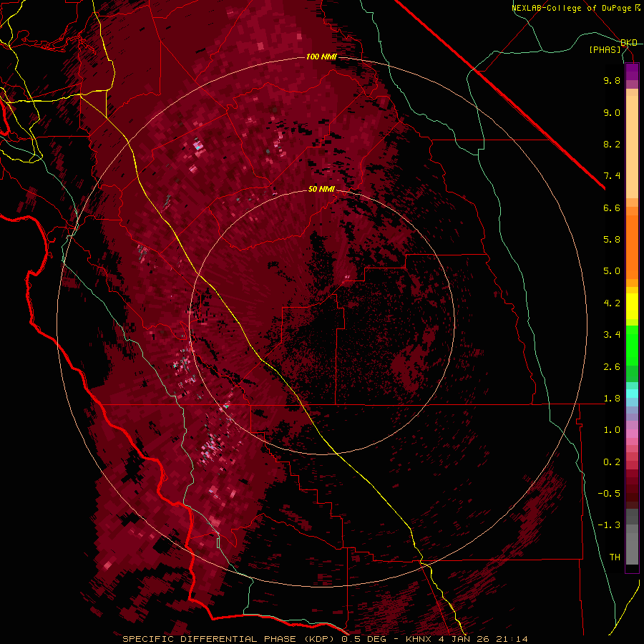
Task: Click the 1.8 value on the color scale
Action: (x=612, y=399)
